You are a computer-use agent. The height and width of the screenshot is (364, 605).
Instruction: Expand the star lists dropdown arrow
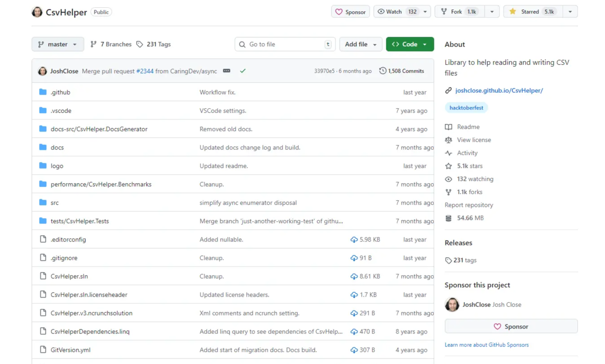click(570, 12)
